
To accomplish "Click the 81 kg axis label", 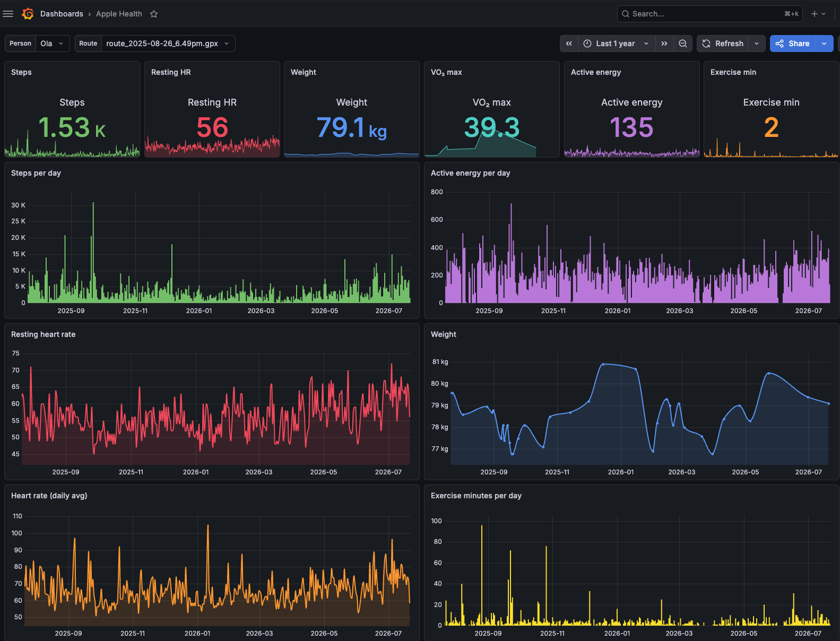I will pos(440,362).
